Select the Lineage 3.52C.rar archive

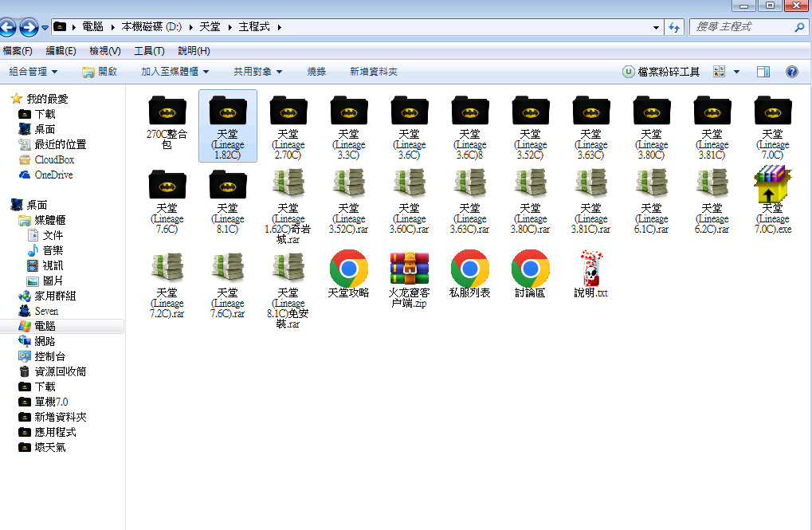348,202
